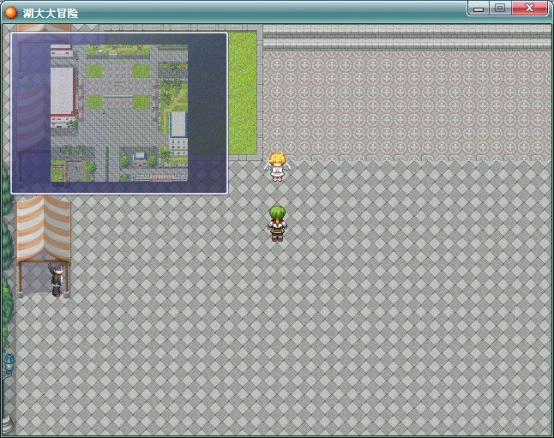Click the blonde winged angel character
The height and width of the screenshot is (438, 554).
tap(277, 166)
